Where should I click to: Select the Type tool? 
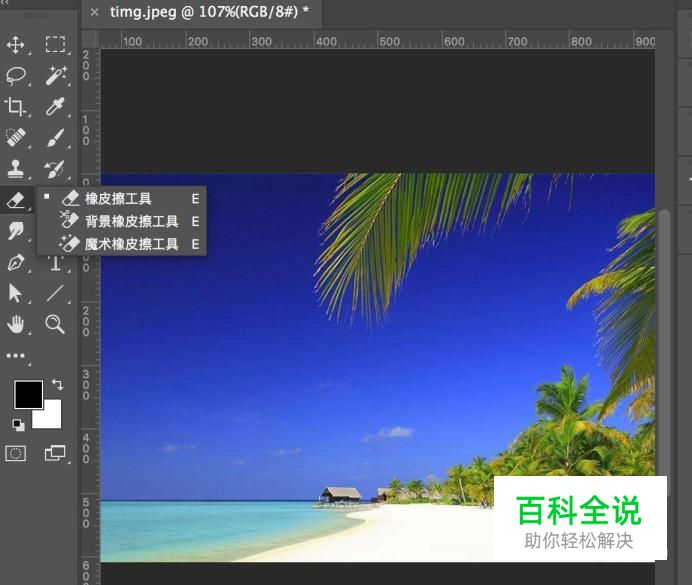click(x=55, y=263)
